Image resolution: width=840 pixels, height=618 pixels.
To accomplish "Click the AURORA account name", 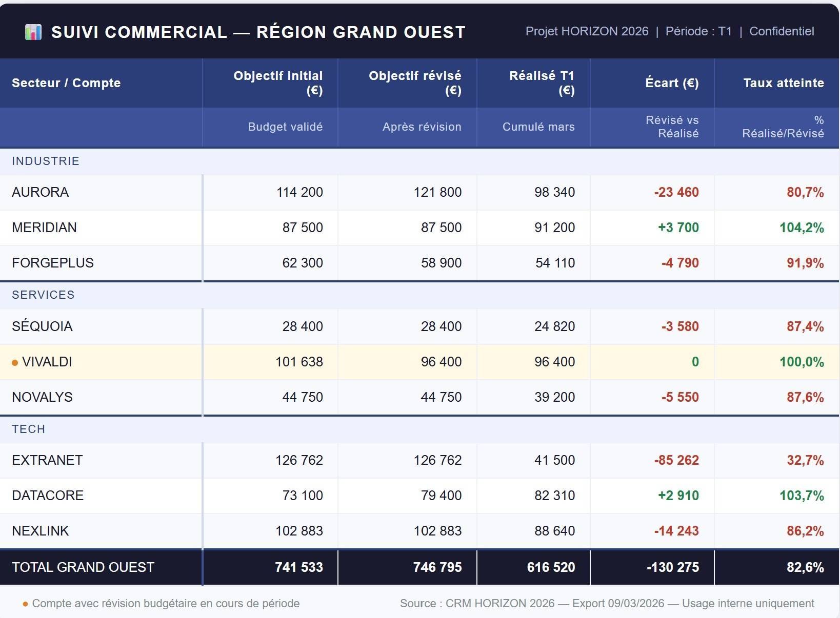I will [x=40, y=193].
